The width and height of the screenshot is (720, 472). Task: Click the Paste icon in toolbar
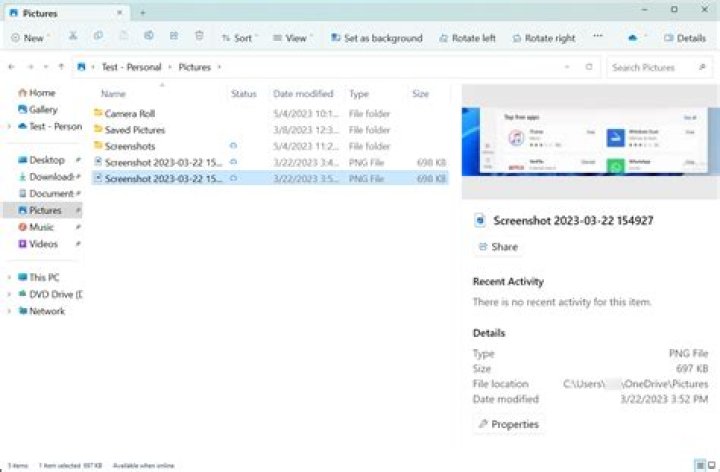click(124, 36)
